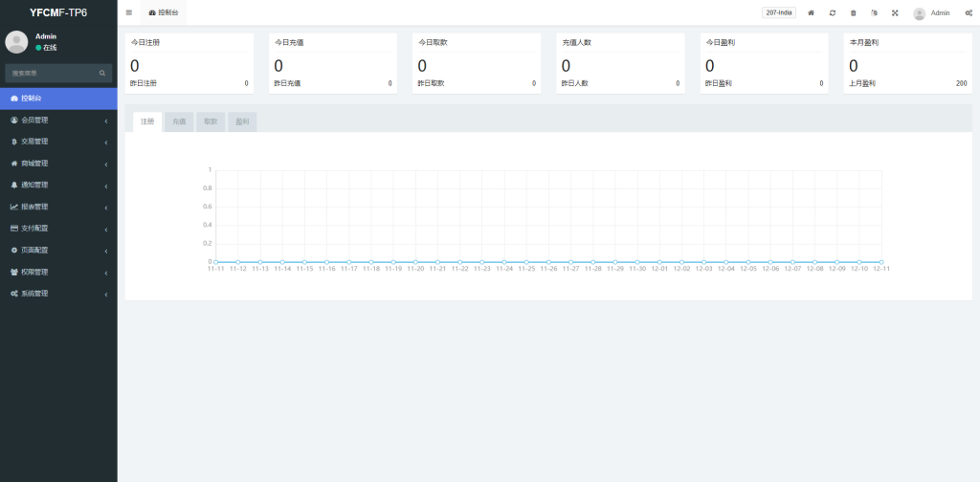
Task: Click the home icon in top bar
Action: pos(812,13)
